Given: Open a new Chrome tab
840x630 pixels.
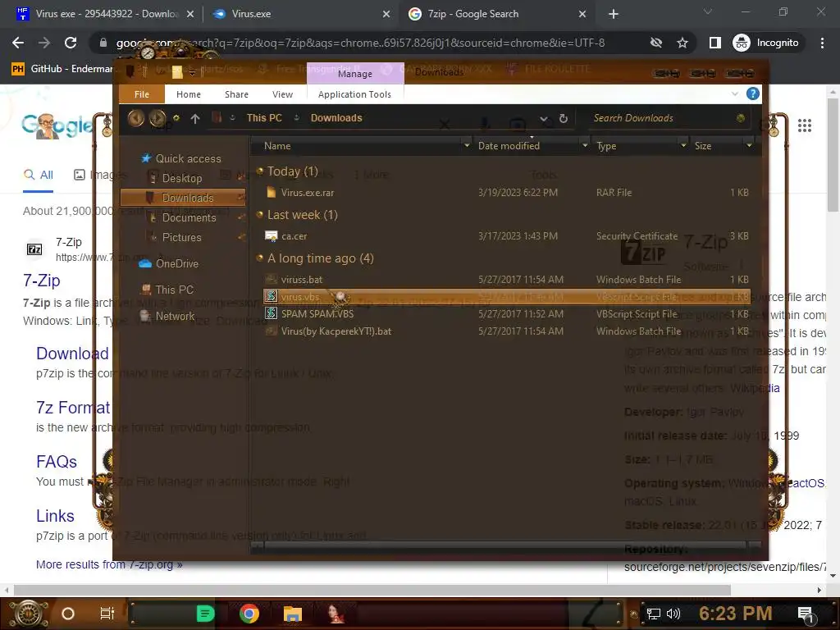Looking at the screenshot, I should point(614,14).
